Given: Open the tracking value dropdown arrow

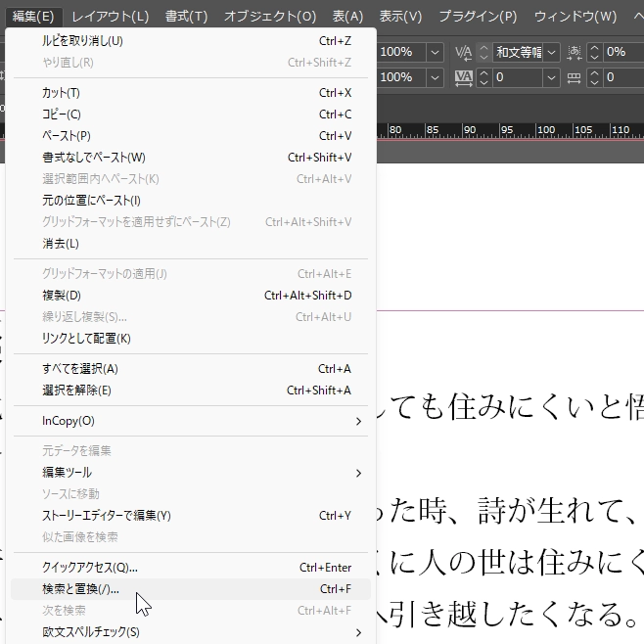Looking at the screenshot, I should coord(552,77).
